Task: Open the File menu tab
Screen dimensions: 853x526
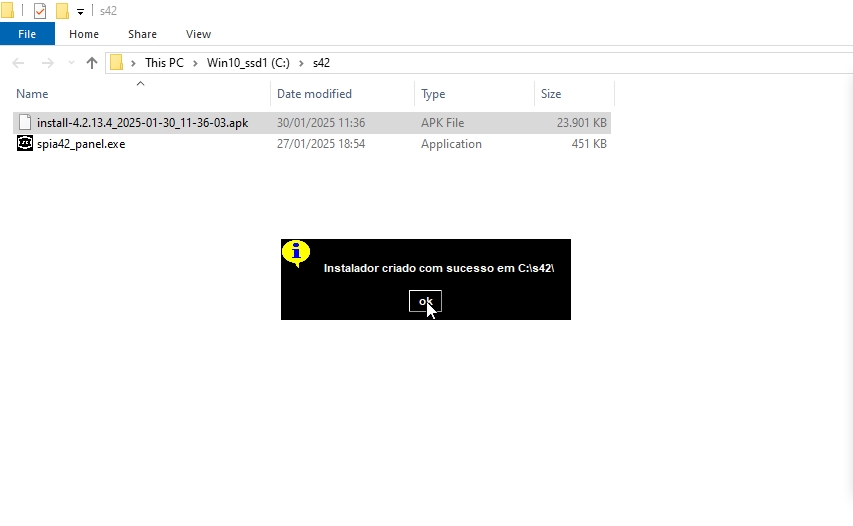Action: pos(27,34)
